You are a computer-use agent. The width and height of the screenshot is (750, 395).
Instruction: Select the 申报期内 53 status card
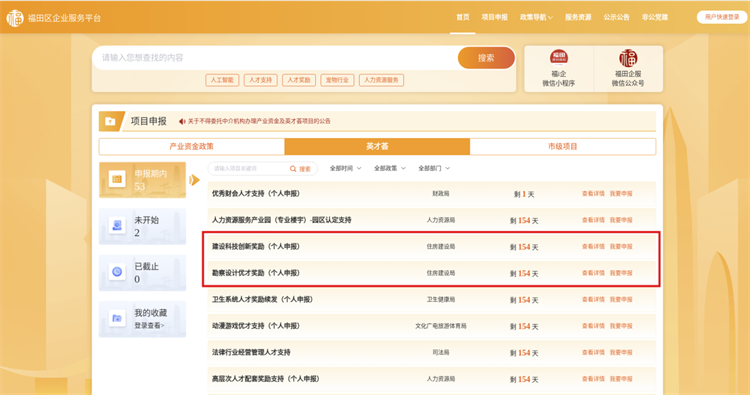[142, 180]
